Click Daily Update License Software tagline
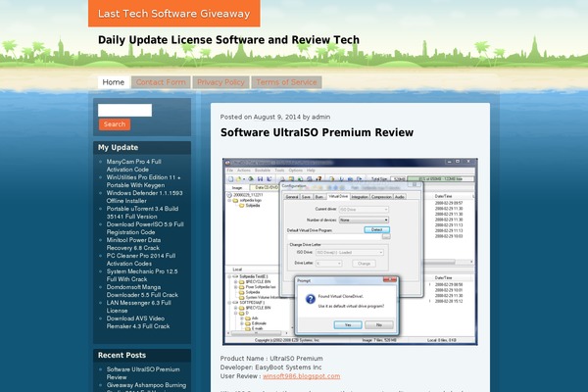 coord(228,40)
